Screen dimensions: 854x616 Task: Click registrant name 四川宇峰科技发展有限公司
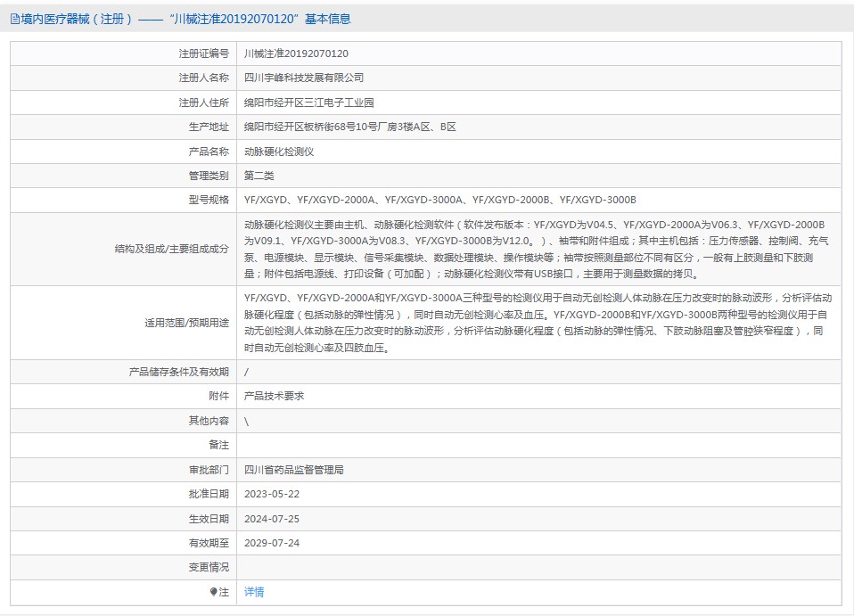(x=303, y=78)
